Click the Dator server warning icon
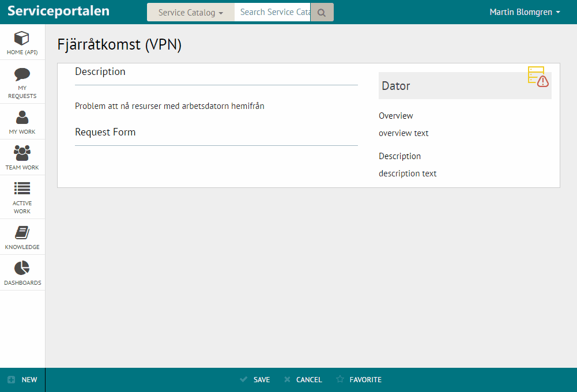This screenshot has width=577, height=392. [538, 77]
